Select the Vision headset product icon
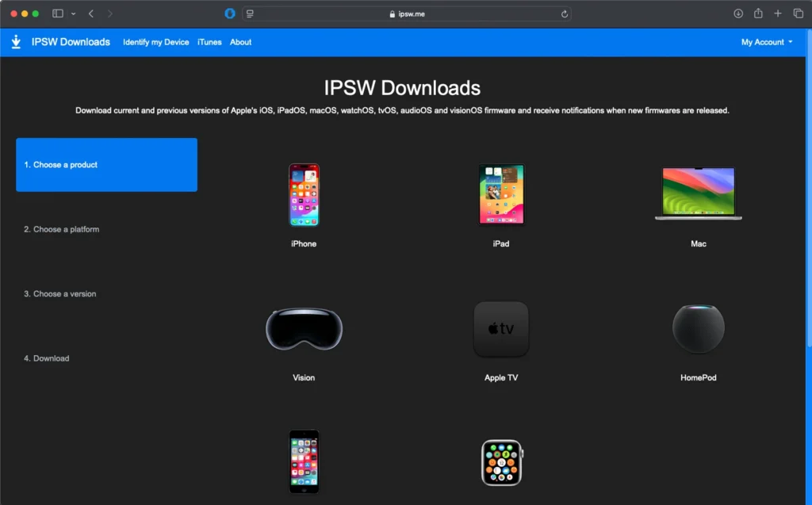The image size is (812, 505). 304,328
